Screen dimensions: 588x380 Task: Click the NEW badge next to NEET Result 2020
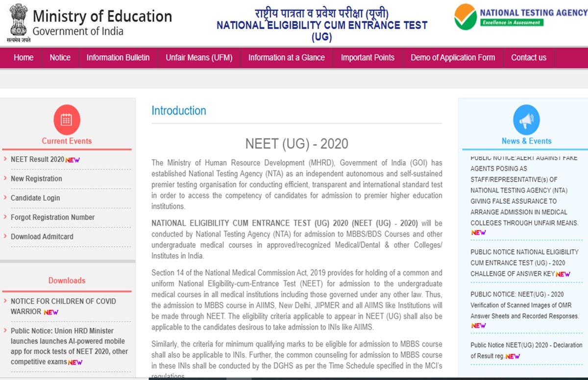point(73,160)
